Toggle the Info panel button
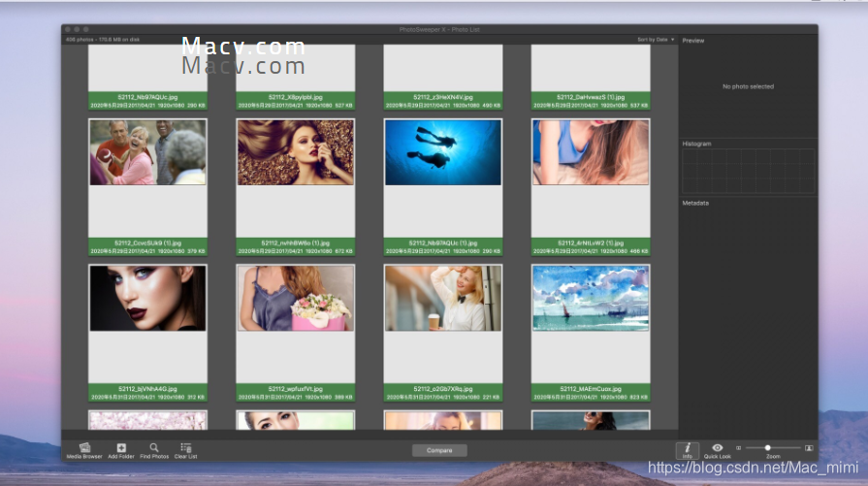Screen dimensions: 868x486 687,450
